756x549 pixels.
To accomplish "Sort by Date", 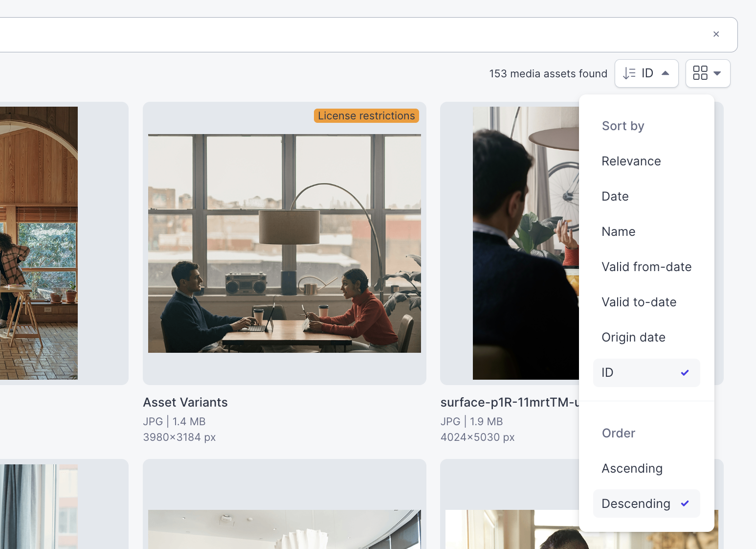I will pyautogui.click(x=646, y=196).
